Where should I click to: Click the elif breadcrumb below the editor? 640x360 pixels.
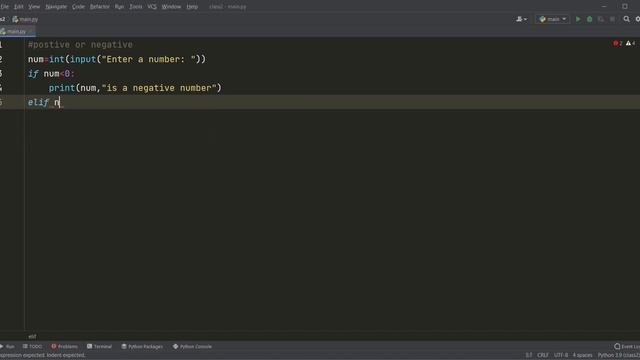pyautogui.click(x=32, y=337)
